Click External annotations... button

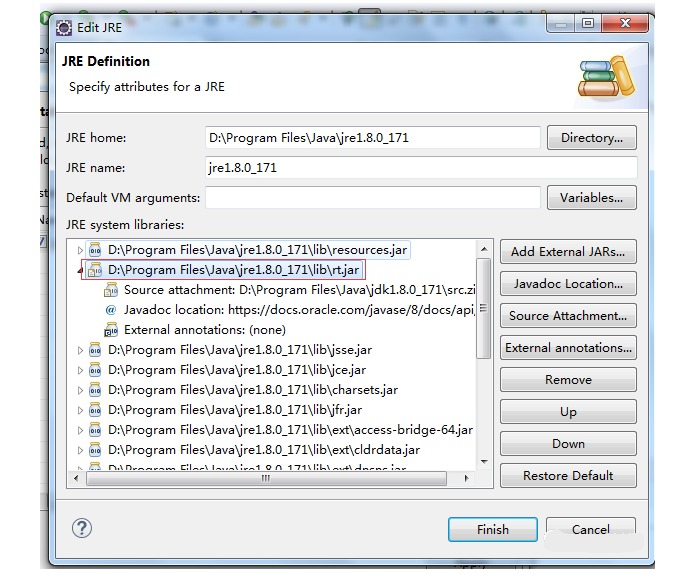pyautogui.click(x=568, y=348)
